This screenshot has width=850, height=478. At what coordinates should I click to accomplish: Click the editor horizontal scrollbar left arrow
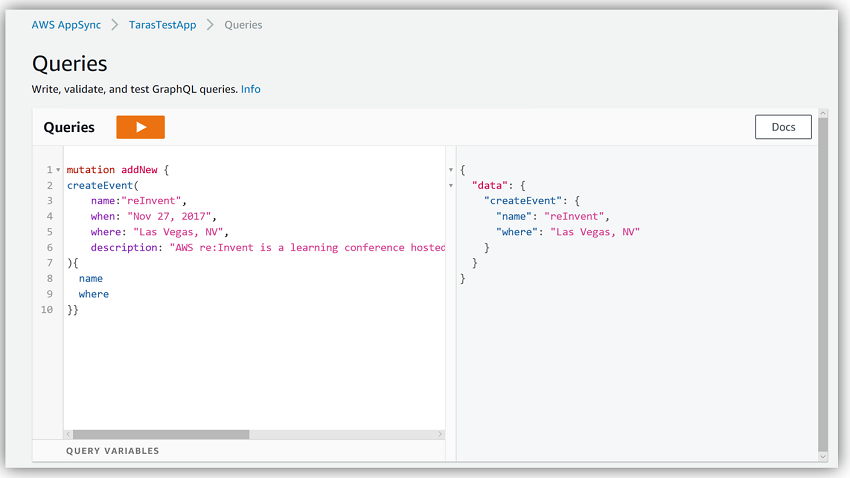click(68, 434)
